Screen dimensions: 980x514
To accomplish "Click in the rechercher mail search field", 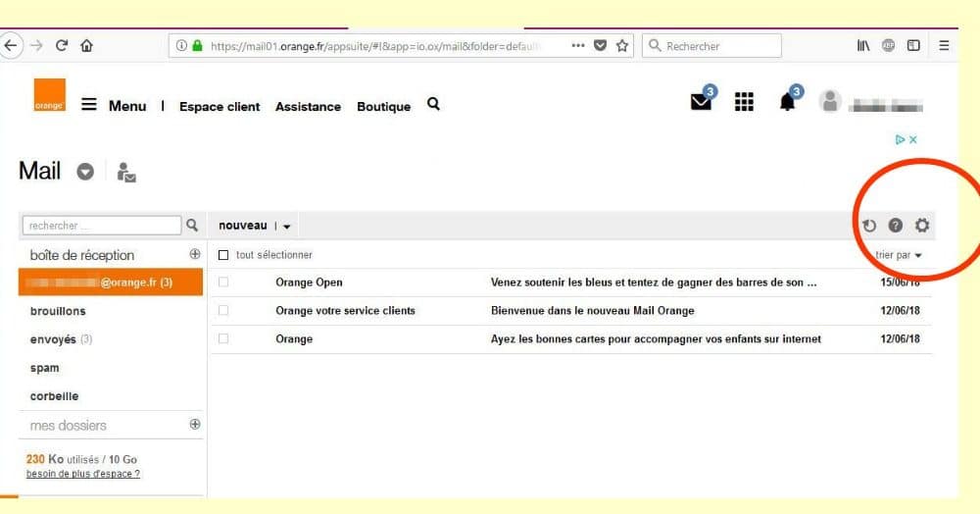I will (x=101, y=225).
